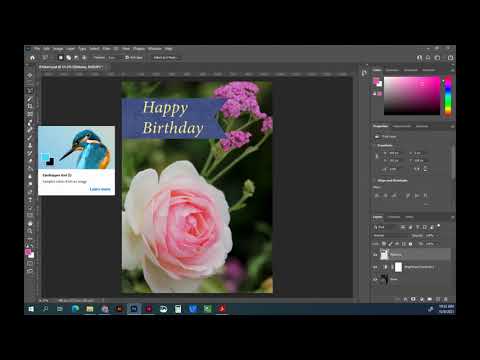The width and height of the screenshot is (480, 360).
Task: Click link width and height icon
Action: pyautogui.click(x=377, y=156)
